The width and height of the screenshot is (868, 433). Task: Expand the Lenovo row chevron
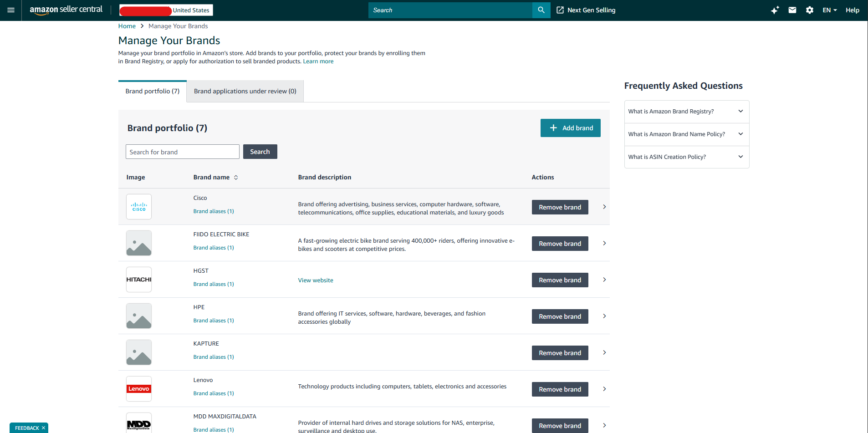click(x=604, y=389)
